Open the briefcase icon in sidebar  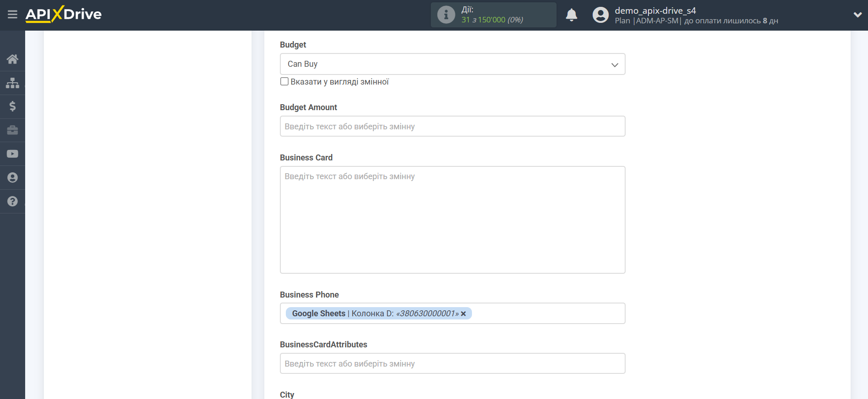coord(12,130)
